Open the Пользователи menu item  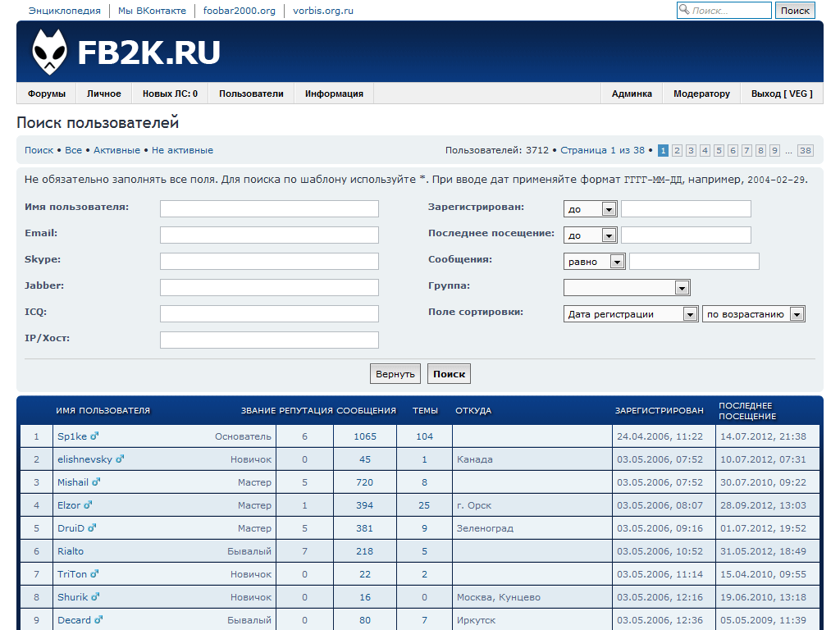pos(251,94)
